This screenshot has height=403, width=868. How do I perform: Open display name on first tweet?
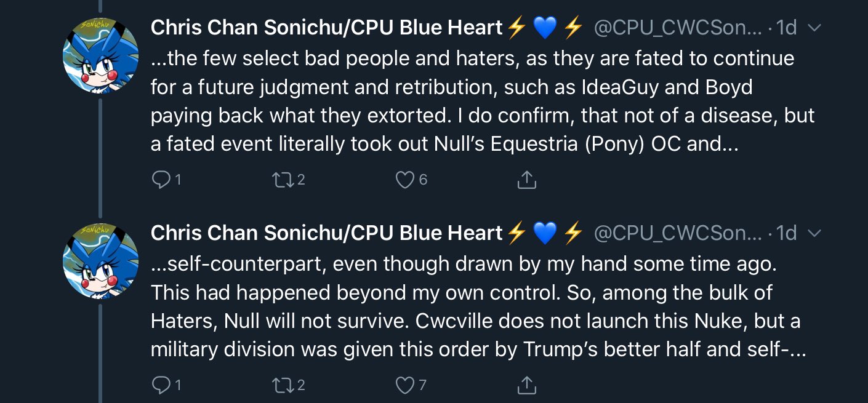click(326, 28)
